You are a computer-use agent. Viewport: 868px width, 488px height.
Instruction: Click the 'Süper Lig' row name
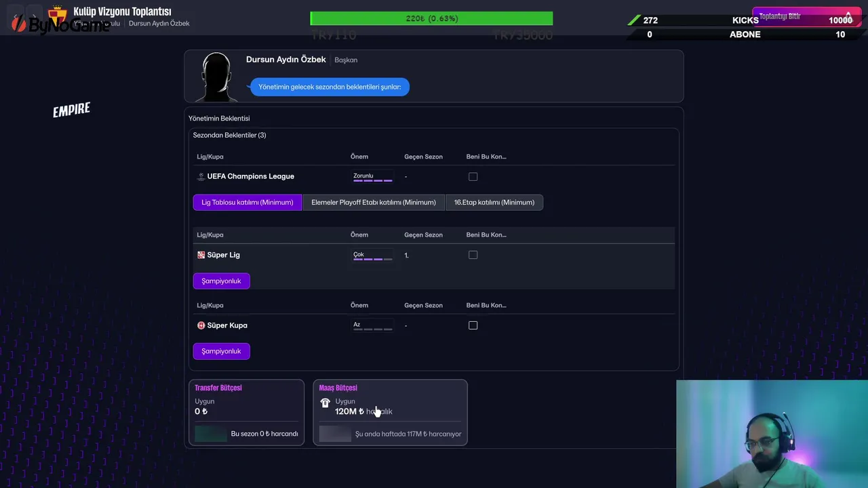coord(223,255)
